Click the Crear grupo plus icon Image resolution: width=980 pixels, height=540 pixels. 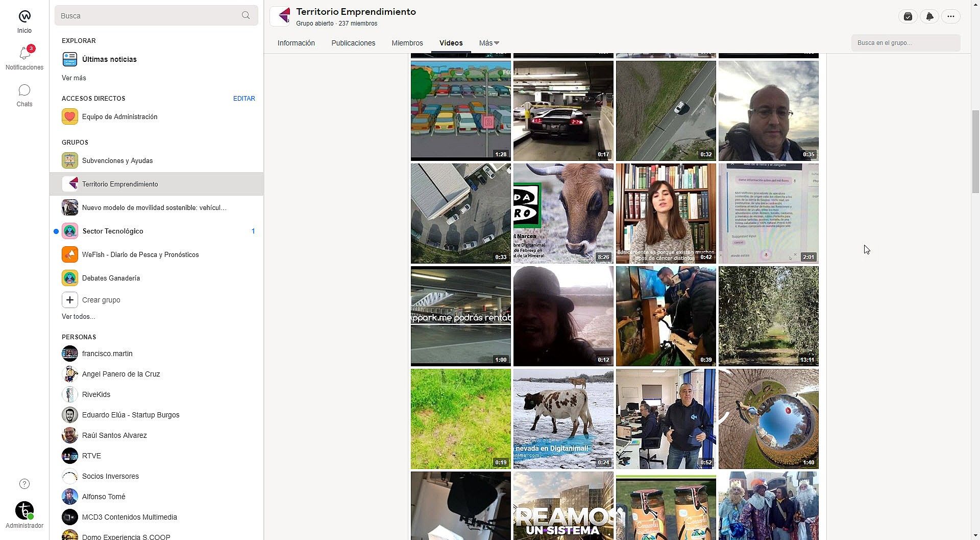70,300
